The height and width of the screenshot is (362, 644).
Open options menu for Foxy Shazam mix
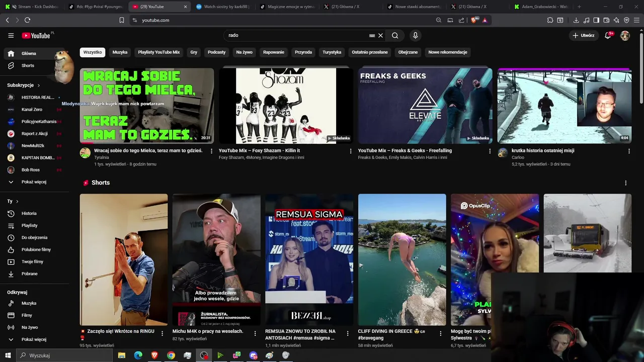(x=351, y=151)
